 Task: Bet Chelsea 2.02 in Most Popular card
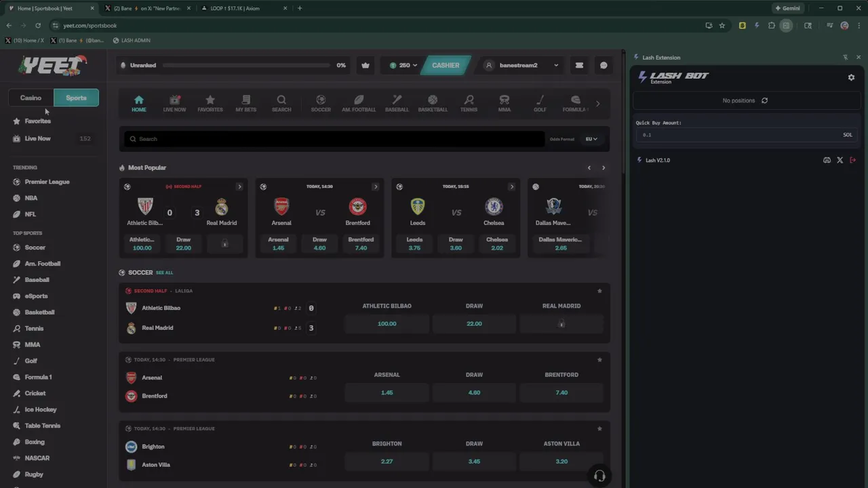click(x=497, y=244)
